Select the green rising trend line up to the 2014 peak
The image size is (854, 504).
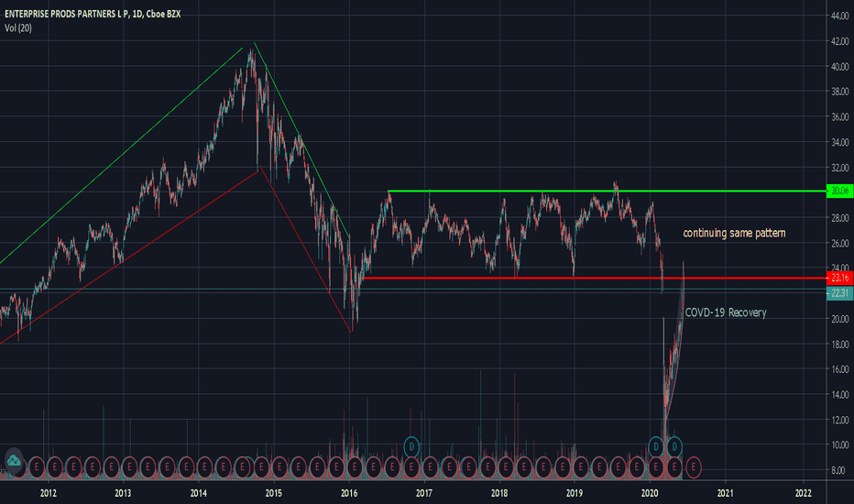121,157
